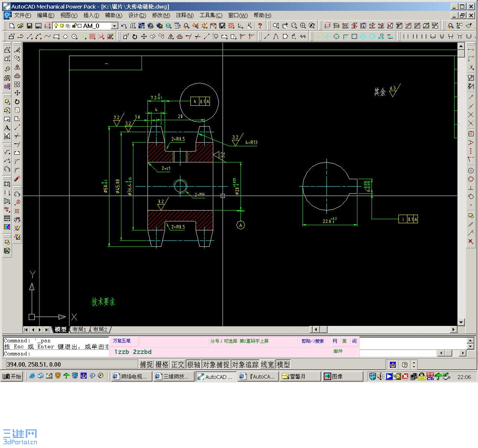The width and height of the screenshot is (478, 448).
Task: Open the help question mark
Action: point(260,26)
